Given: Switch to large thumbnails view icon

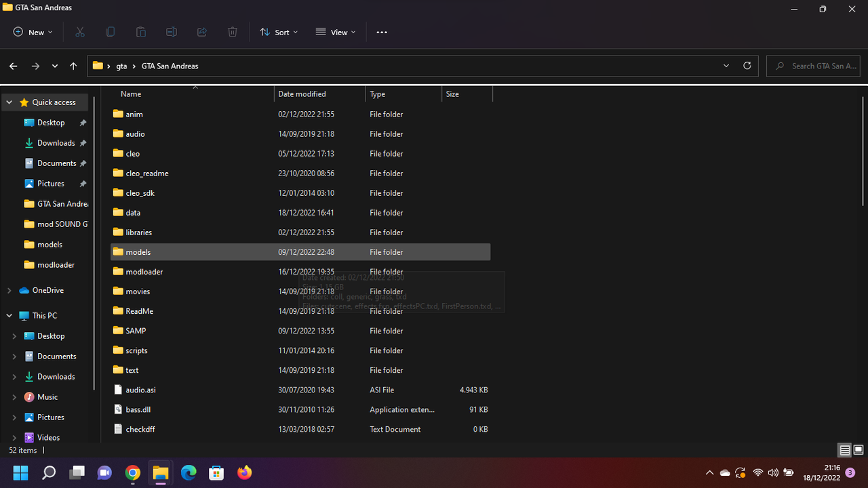Looking at the screenshot, I should pyautogui.click(x=859, y=450).
